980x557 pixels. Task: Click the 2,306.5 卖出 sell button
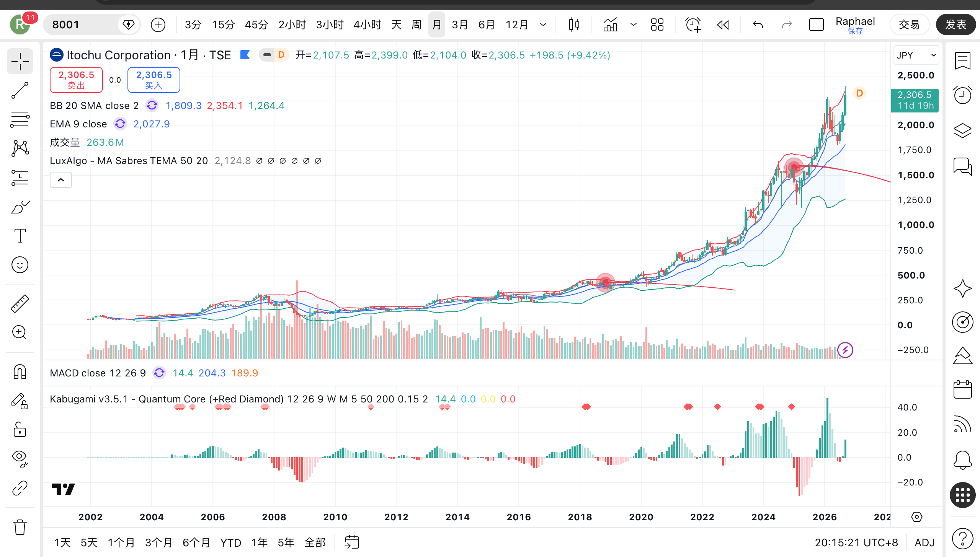[x=76, y=80]
